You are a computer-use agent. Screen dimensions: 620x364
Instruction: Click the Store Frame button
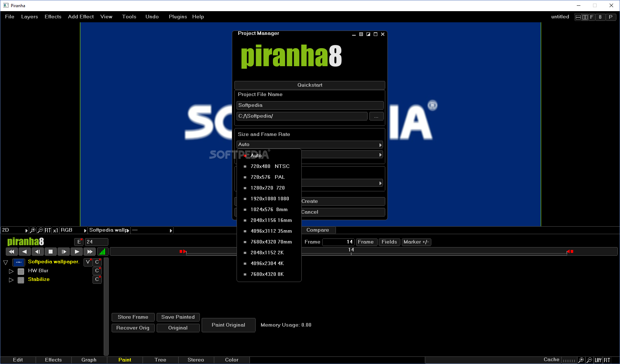[133, 317]
